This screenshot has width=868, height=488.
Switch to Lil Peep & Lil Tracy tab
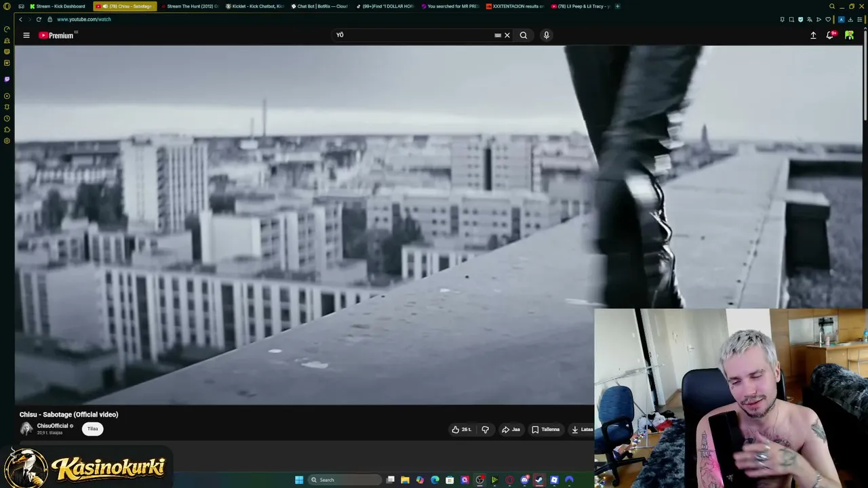point(580,6)
